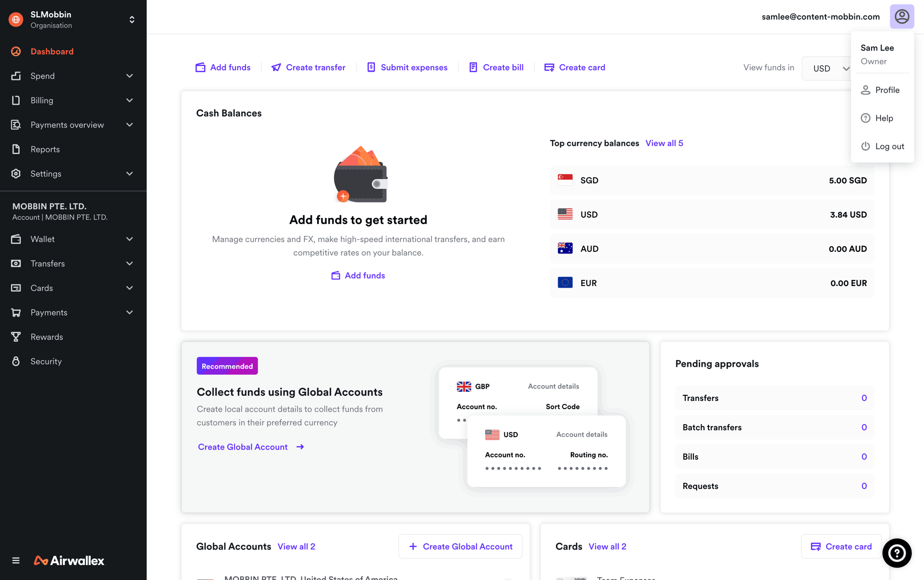Image resolution: width=924 pixels, height=580 pixels.
Task: Click the Dashboard gauge icon
Action: [x=16, y=52]
